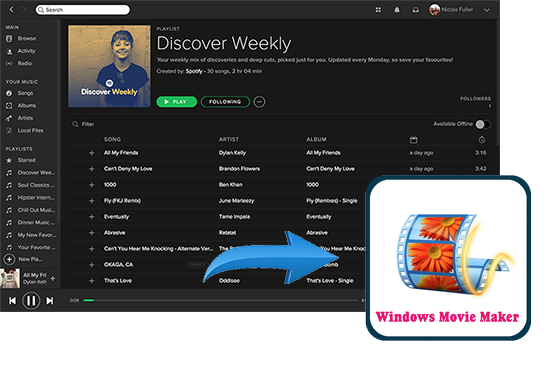
Task: Open the notifications bell
Action: [396, 10]
